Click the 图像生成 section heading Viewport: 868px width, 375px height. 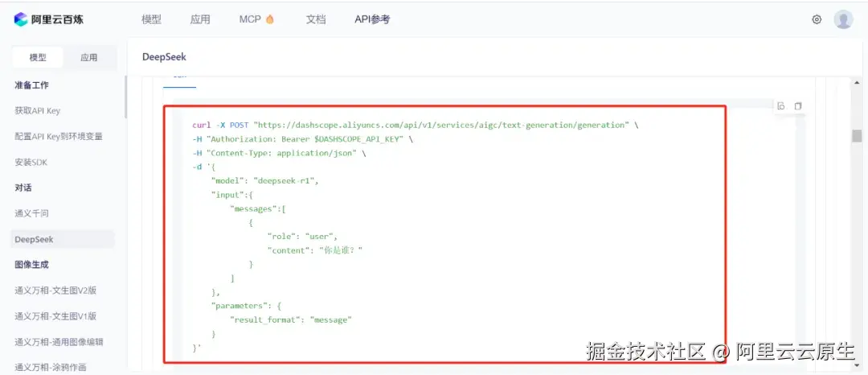[x=31, y=265]
